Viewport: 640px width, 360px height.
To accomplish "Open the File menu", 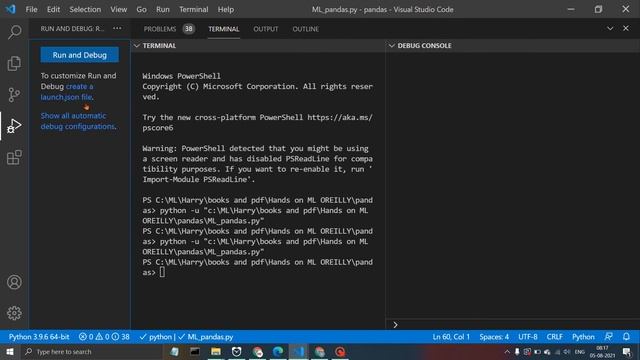I will pyautogui.click(x=31, y=9).
